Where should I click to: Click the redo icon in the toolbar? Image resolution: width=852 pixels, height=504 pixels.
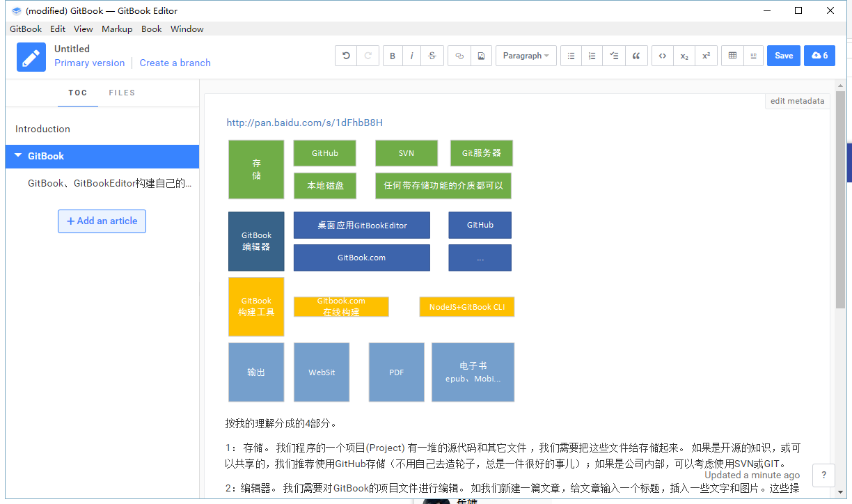(368, 56)
